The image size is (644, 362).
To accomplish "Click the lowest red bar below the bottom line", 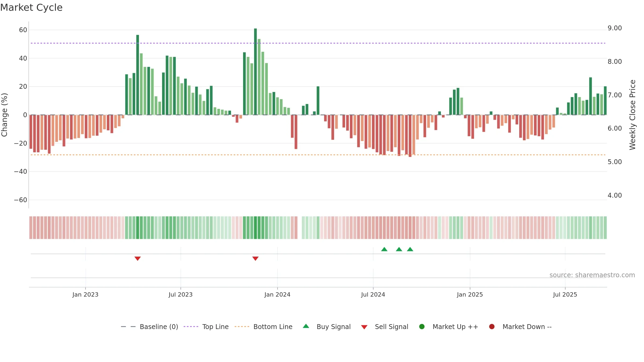I will (x=410, y=136).
